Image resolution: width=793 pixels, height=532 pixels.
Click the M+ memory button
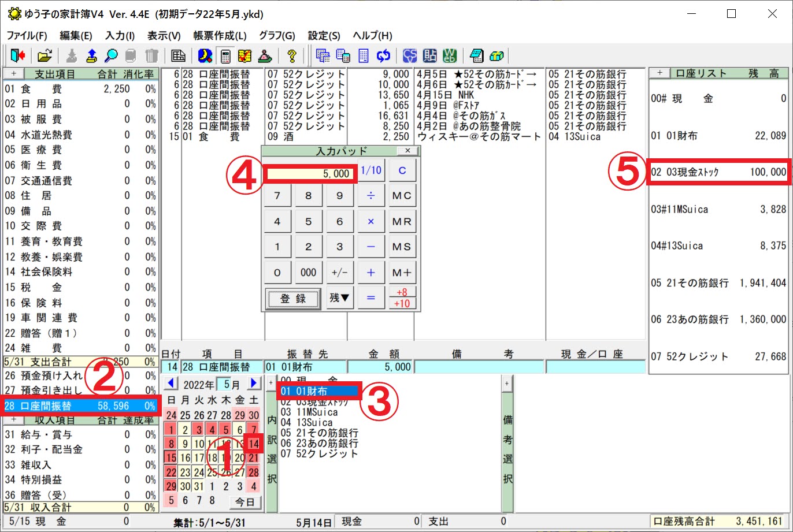coord(402,273)
